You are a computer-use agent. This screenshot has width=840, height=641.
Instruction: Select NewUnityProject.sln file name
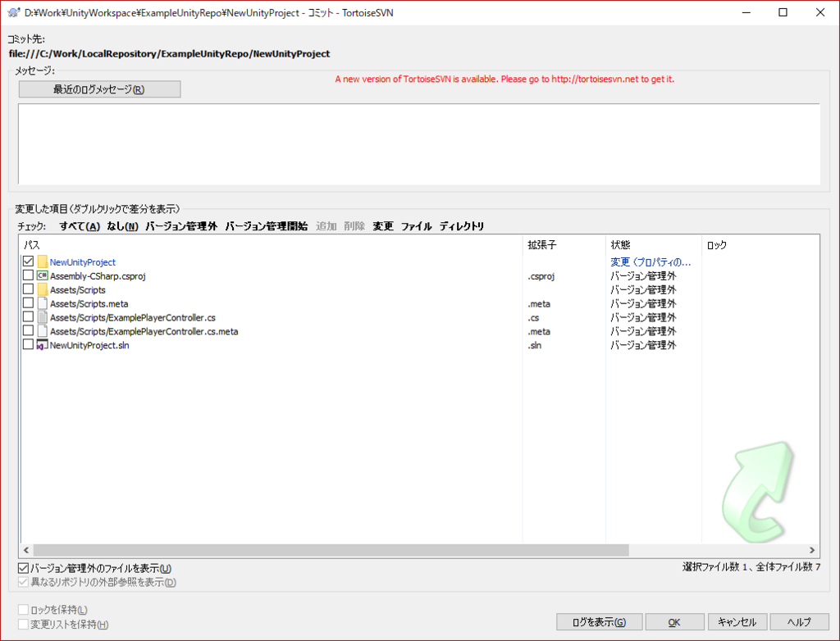coord(89,345)
